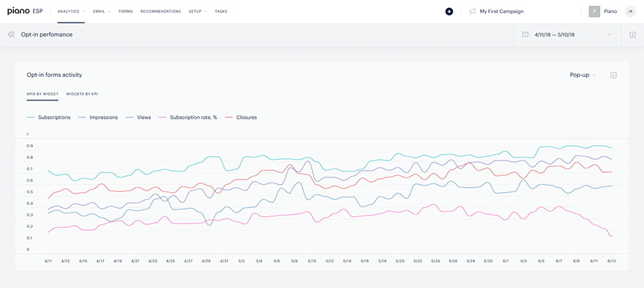The image size is (644, 288).
Task: Click the calendar icon in date range
Action: (x=525, y=35)
